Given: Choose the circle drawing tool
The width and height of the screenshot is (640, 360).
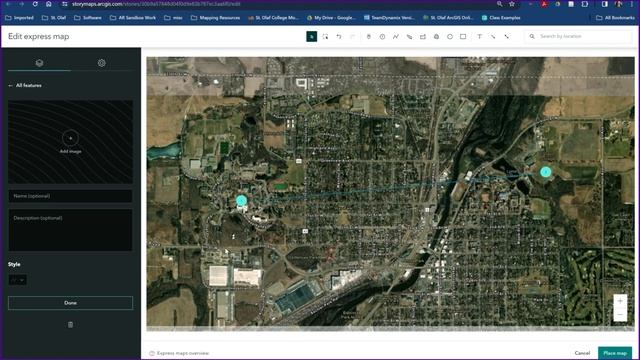Looking at the screenshot, I should tap(450, 37).
